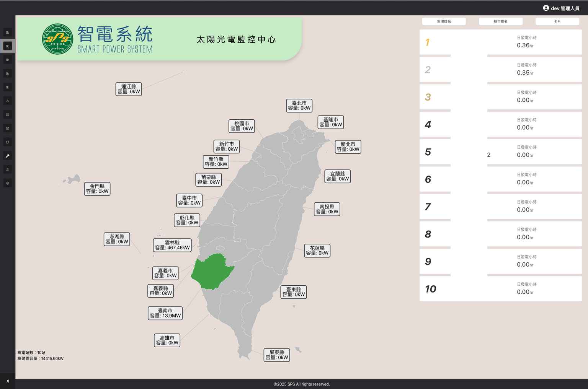Select rank 1 card with 0.36hr
This screenshot has width=588, height=389.
point(501,42)
